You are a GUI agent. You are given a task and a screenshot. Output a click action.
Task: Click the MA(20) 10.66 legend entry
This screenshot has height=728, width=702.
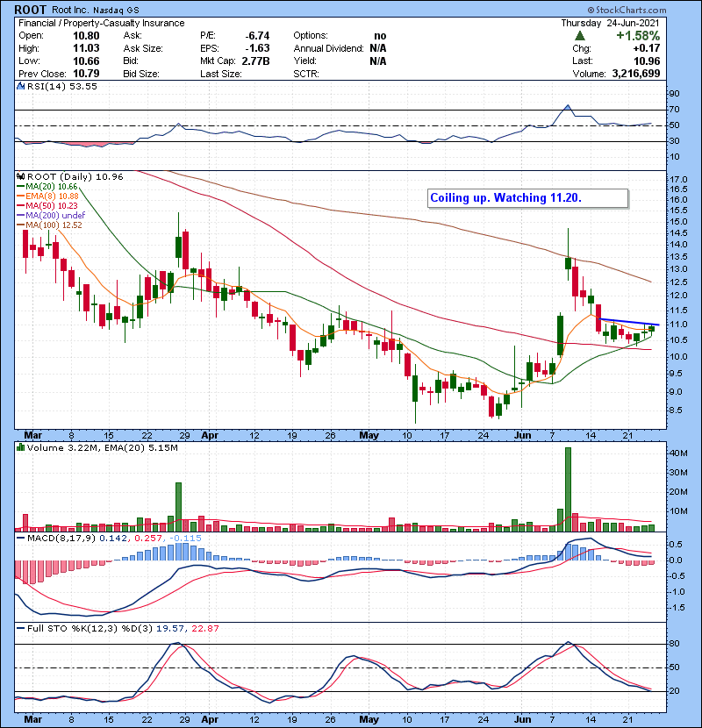click(47, 187)
